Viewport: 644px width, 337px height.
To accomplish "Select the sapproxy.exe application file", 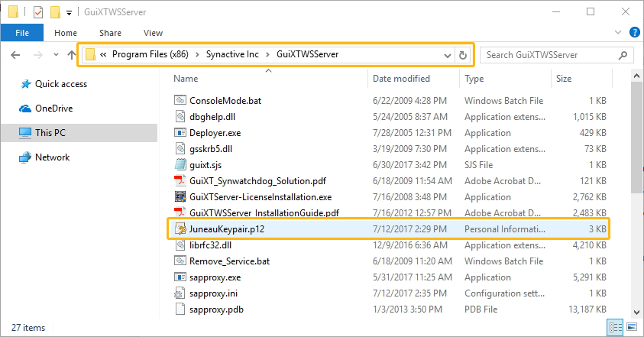I will click(389, 277).
